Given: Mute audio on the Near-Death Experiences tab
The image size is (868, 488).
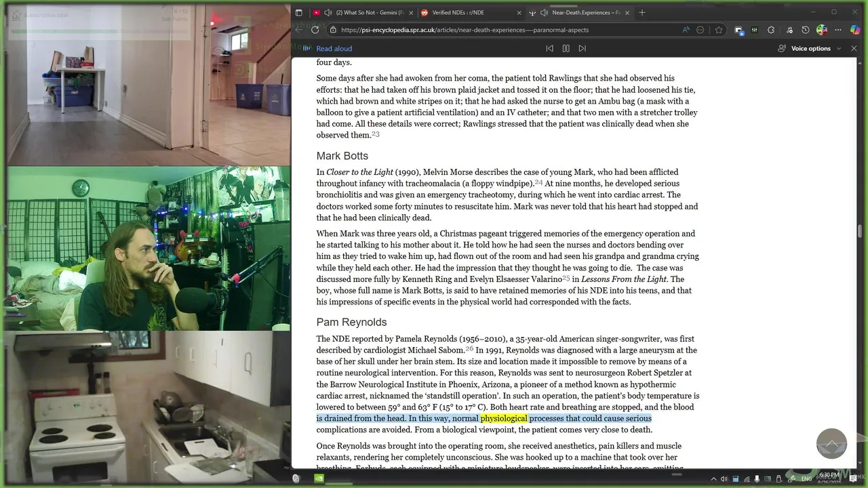Looking at the screenshot, I should [544, 12].
